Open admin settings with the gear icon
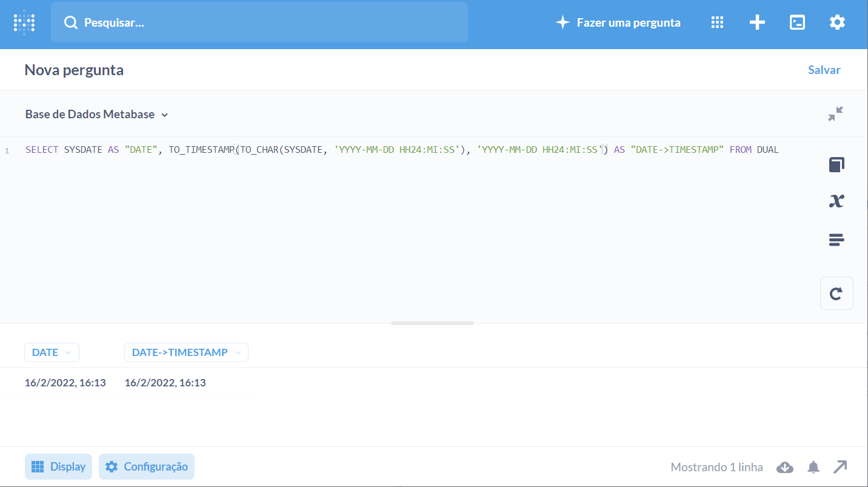The image size is (868, 487). [837, 22]
